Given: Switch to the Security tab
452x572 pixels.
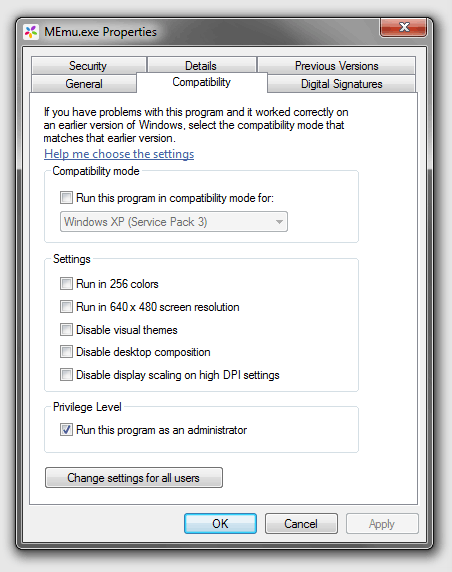Looking at the screenshot, I should coord(89,65).
